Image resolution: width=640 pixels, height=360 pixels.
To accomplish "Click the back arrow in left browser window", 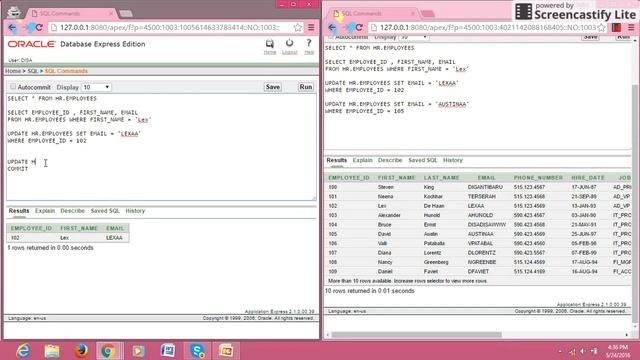I will point(12,28).
